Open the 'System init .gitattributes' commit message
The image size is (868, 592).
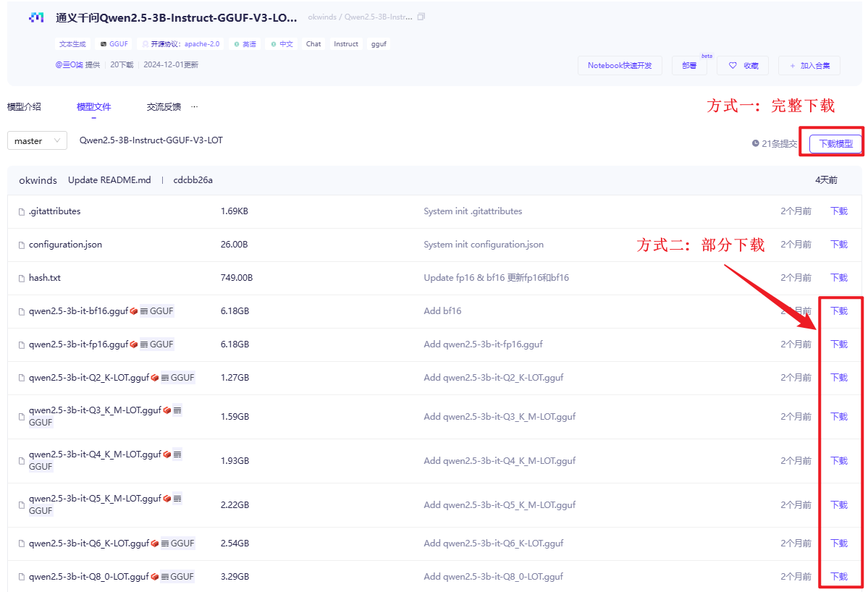coord(473,211)
